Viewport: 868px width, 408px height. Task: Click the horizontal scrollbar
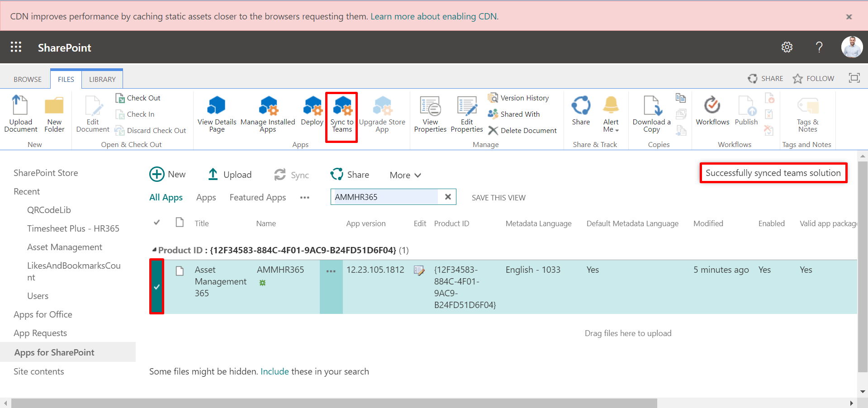coord(334,403)
